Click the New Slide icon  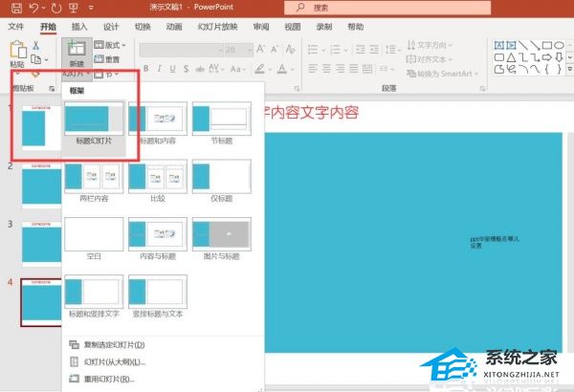tap(75, 53)
